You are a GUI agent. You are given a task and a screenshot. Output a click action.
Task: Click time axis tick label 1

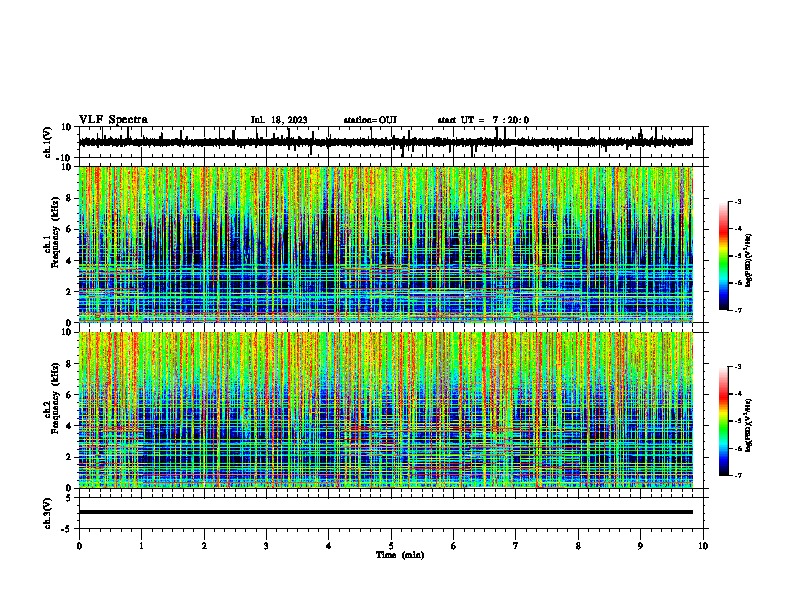[141, 546]
